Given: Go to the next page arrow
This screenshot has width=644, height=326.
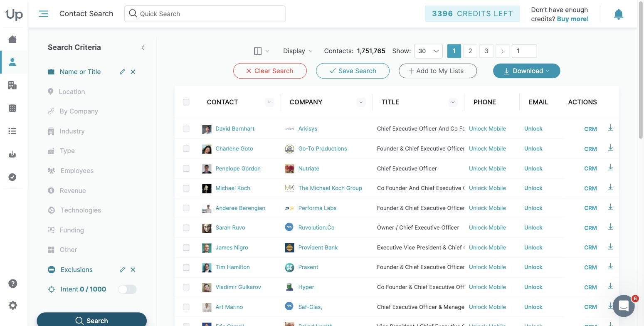Looking at the screenshot, I should coord(502,51).
